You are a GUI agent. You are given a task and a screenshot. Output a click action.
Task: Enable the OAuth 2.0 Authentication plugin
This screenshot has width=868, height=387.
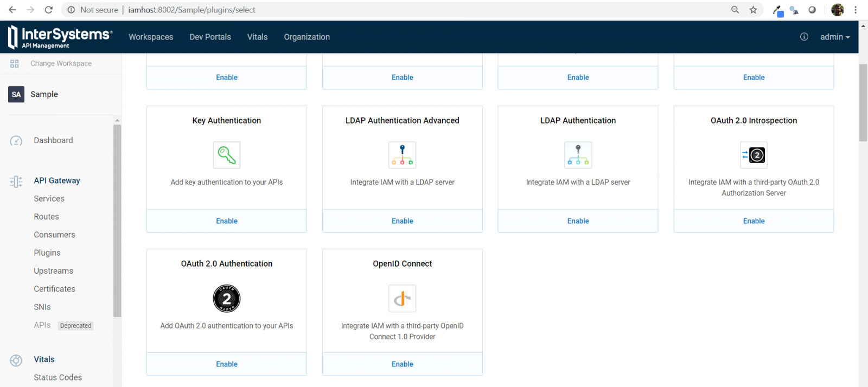[x=227, y=364]
